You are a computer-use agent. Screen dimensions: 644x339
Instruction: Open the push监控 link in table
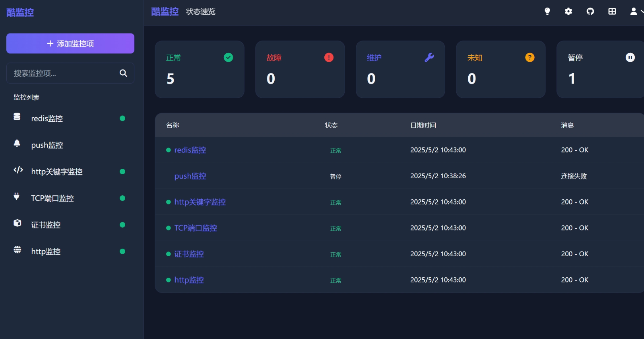tap(190, 176)
